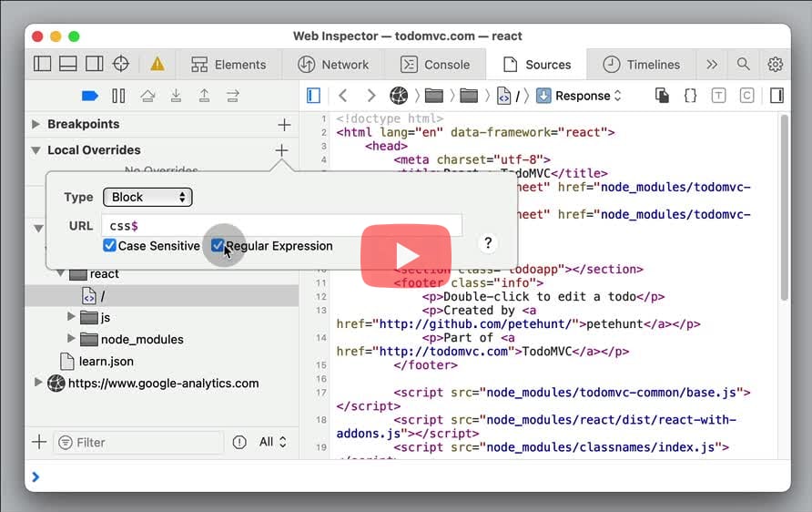Open the Elements tab
Image resolution: width=812 pixels, height=512 pixels.
(228, 65)
